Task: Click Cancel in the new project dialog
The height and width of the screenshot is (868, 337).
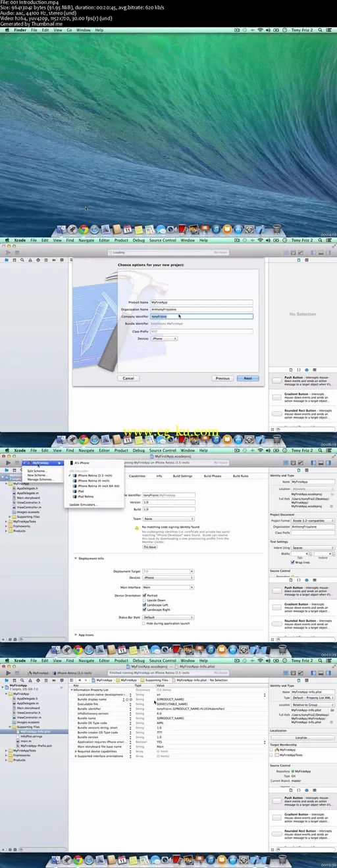Action: (128, 378)
